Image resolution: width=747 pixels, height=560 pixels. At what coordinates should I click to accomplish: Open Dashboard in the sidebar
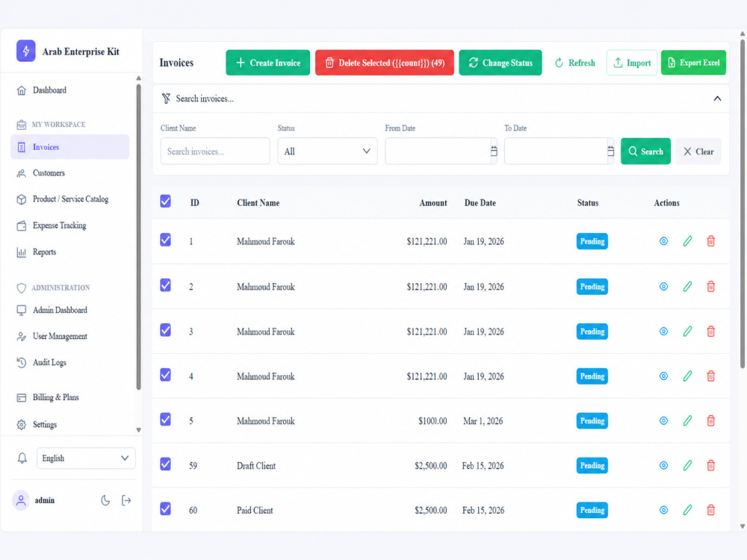[69, 90]
